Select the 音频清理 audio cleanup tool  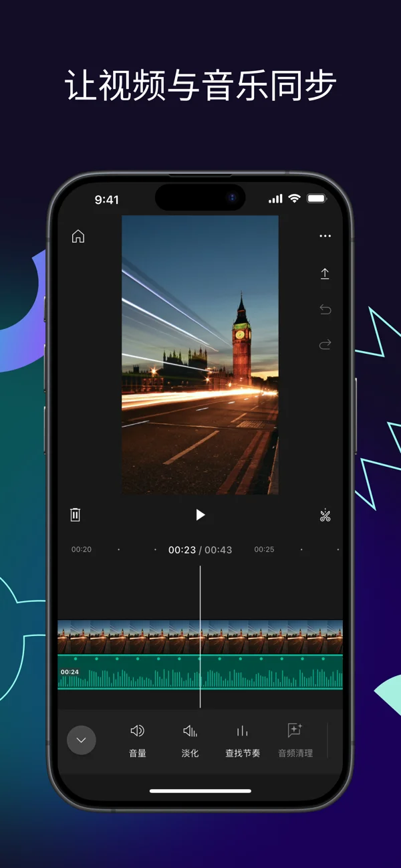295,740
